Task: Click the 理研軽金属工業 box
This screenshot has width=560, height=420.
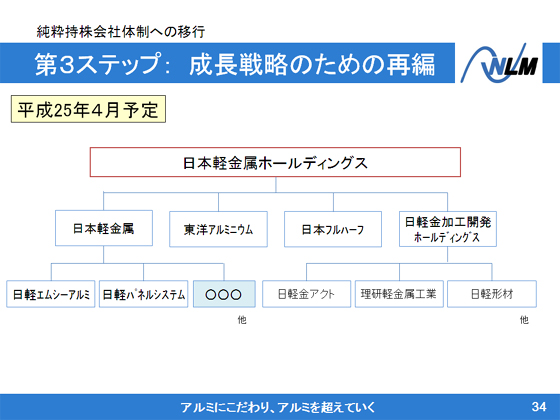Action: (x=399, y=294)
